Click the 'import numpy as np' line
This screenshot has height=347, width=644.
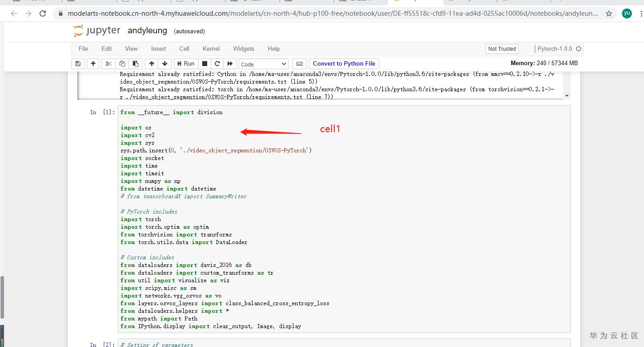[x=151, y=181]
